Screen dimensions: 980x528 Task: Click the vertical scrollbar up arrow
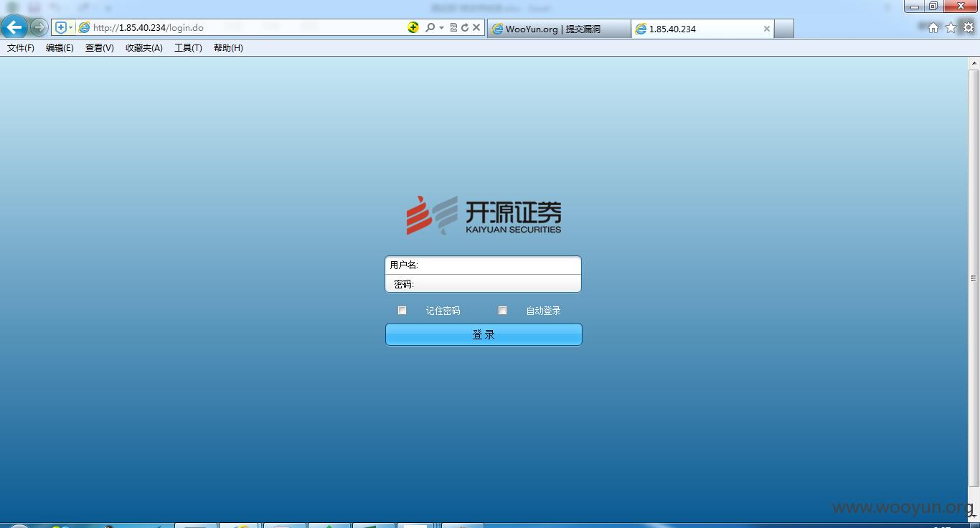pos(974,63)
